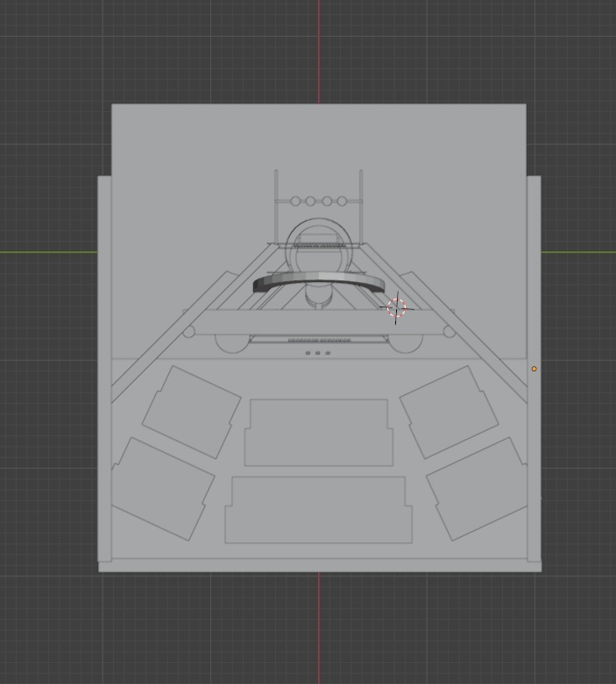This screenshot has height=684, width=616.
Task: Select the orange object origin dot
Action: [534, 369]
